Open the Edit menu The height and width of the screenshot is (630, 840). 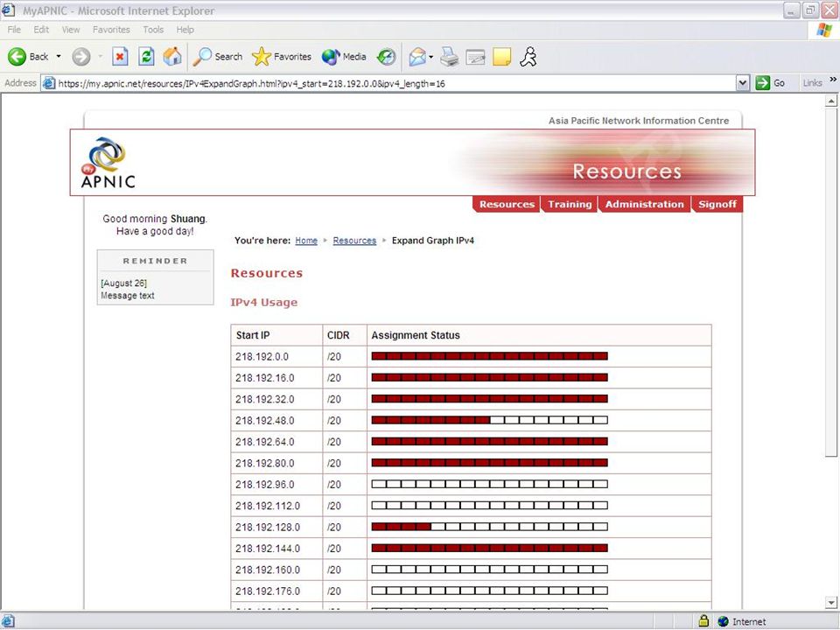click(41, 30)
